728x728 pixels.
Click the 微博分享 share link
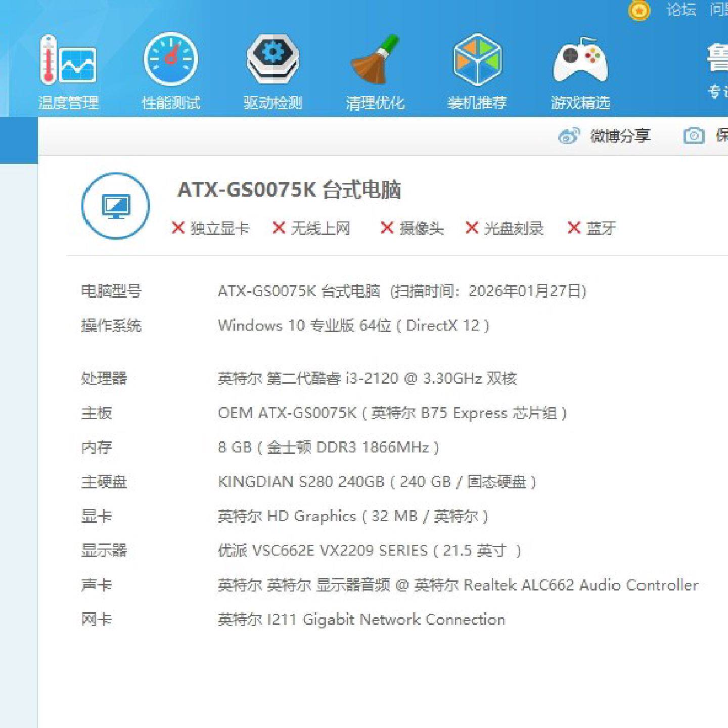click(x=620, y=135)
